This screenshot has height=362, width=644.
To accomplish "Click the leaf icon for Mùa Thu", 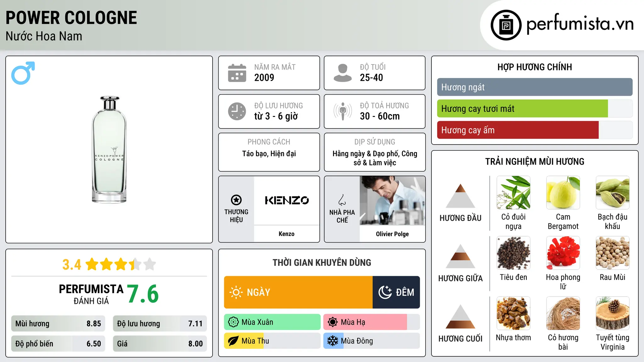I will (x=233, y=341).
